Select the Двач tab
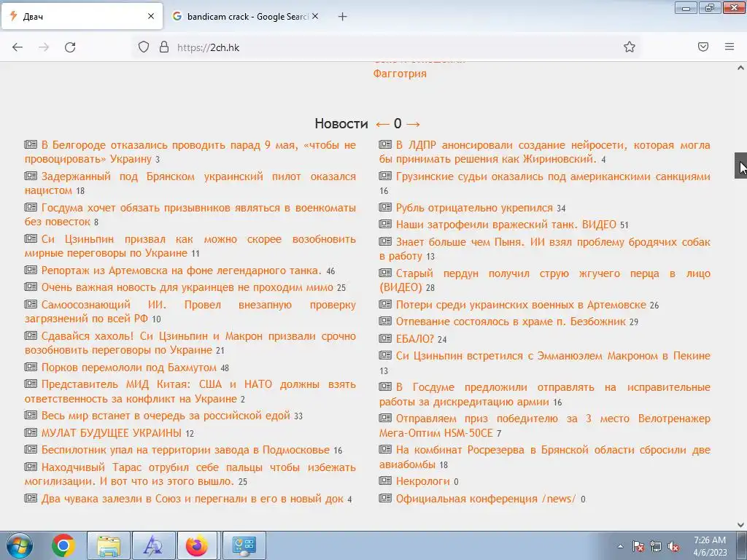This screenshot has height=560, width=747. 82,17
